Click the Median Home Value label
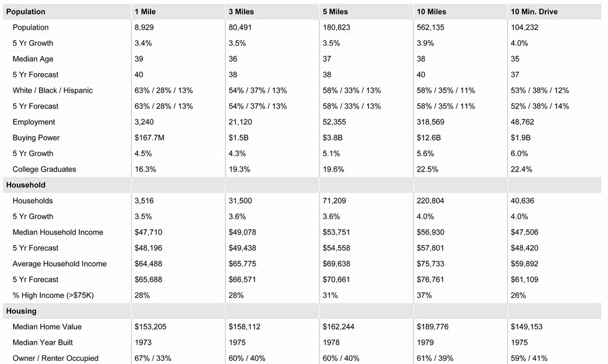The height and width of the screenshot is (364, 608). 47,327
